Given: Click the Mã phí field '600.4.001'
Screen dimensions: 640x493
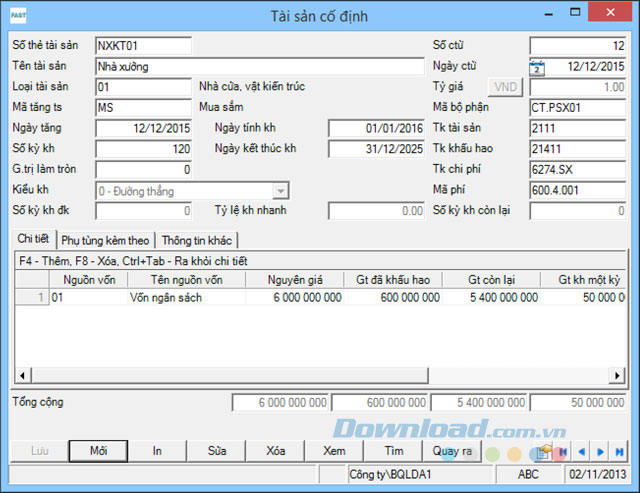Looking at the screenshot, I should point(578,190).
